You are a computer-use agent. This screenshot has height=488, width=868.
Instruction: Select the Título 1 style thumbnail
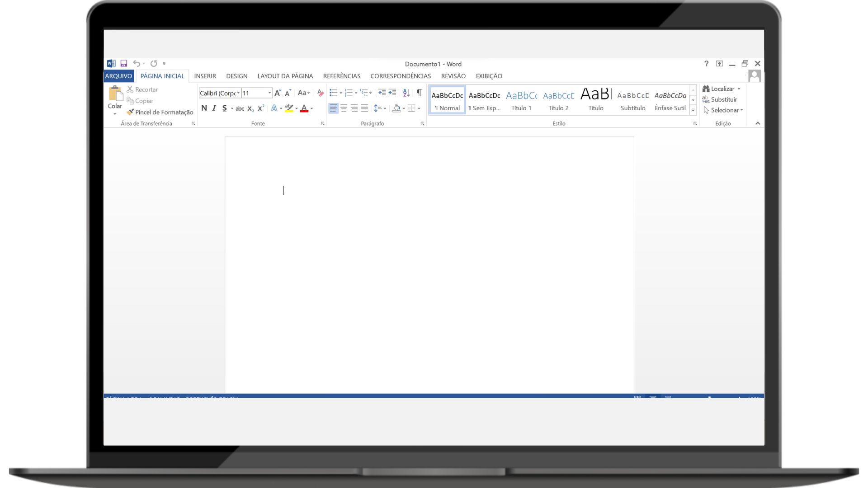point(521,100)
